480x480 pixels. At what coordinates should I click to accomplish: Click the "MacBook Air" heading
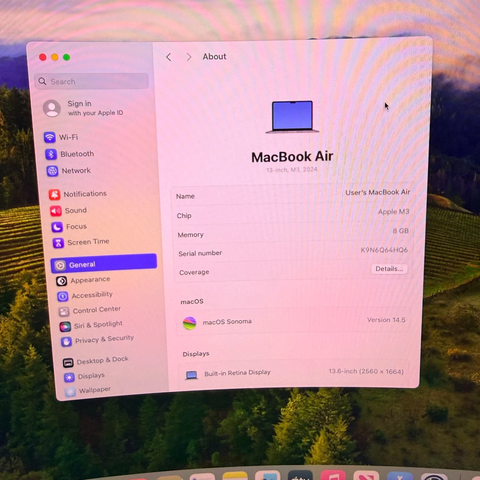coord(292,157)
